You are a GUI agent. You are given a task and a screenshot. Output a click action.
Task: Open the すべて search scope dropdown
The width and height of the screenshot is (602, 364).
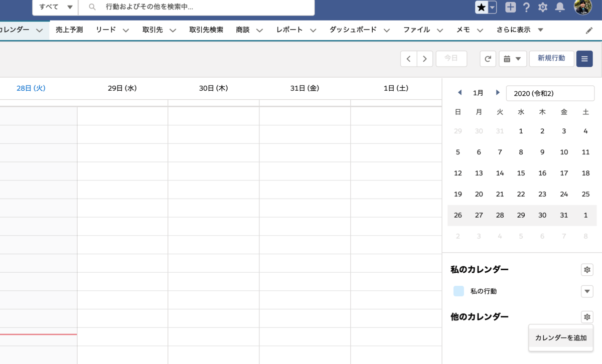[54, 7]
